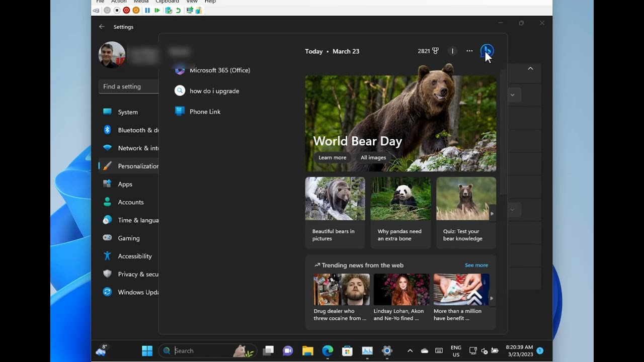Click the taskbar Search box

[208, 351]
